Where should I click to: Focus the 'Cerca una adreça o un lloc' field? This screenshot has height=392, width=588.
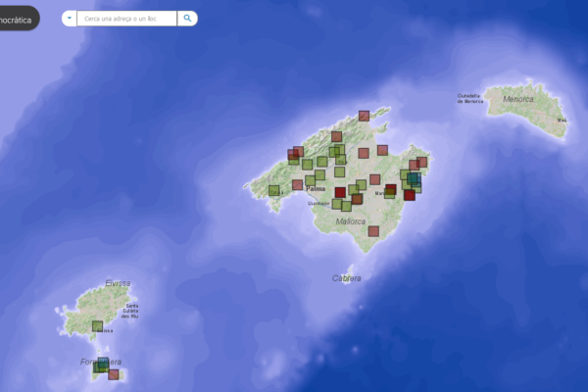(126, 19)
